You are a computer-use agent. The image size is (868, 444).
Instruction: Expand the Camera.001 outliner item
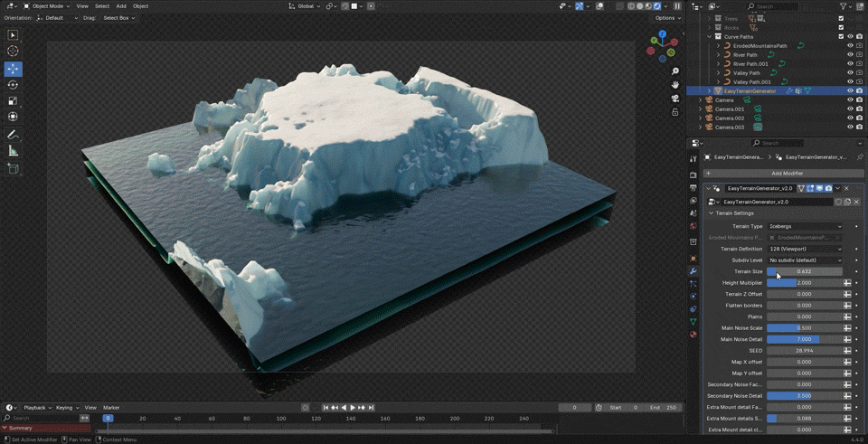(700, 109)
